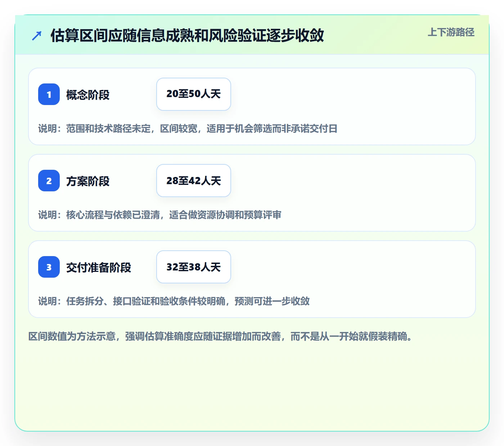Click the number 1 badge for 概念阶段
This screenshot has width=504, height=446.
tap(49, 94)
